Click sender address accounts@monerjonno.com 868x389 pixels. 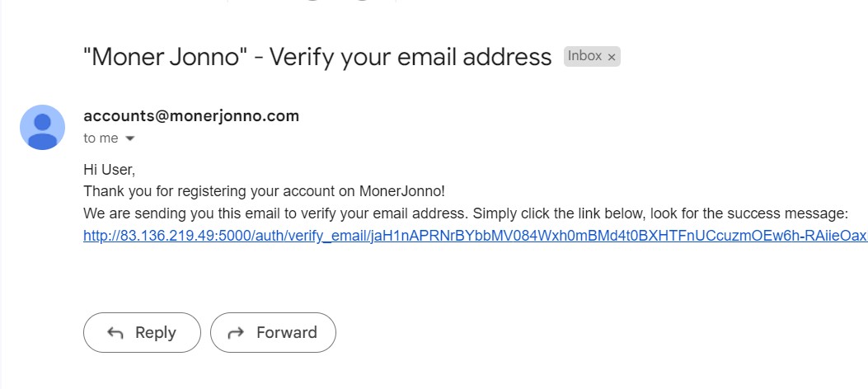pyautogui.click(x=191, y=115)
